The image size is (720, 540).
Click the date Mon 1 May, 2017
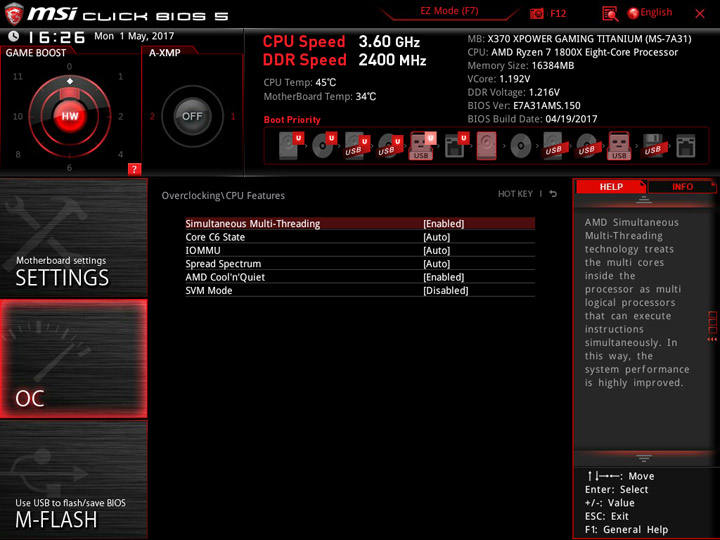[134, 36]
